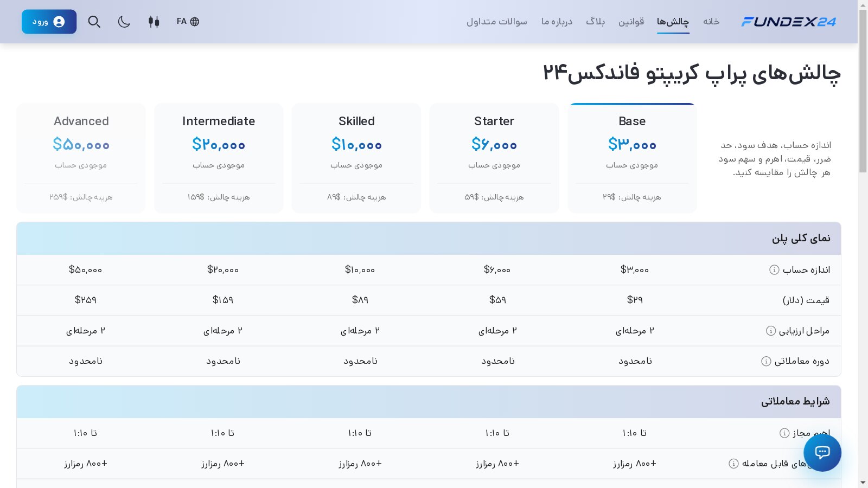The image size is (868, 488).
Task: Open the بلاگ menu item
Action: [x=595, y=21]
